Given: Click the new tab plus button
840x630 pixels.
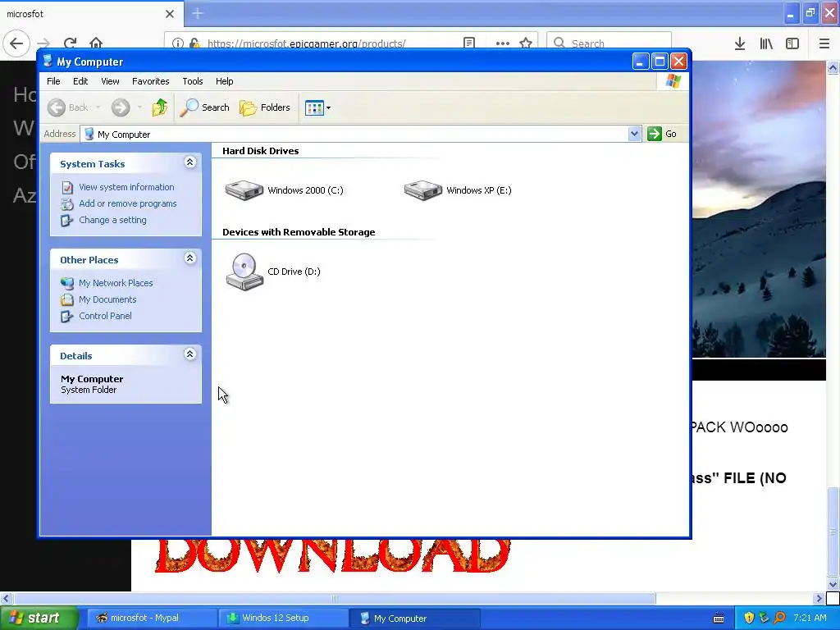Looking at the screenshot, I should click(198, 13).
